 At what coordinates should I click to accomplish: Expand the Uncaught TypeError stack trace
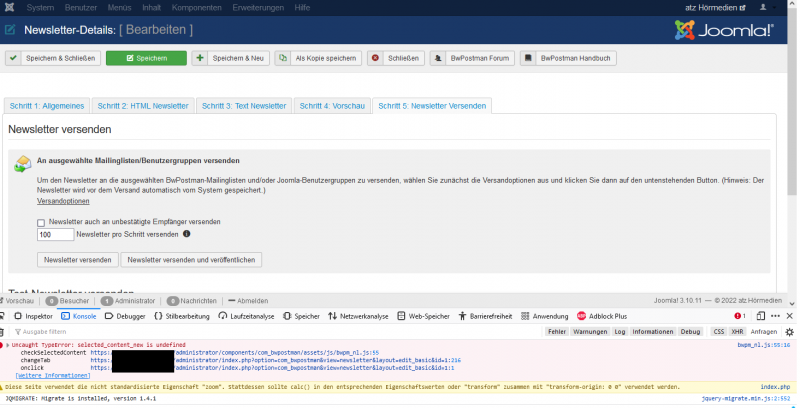click(7, 344)
